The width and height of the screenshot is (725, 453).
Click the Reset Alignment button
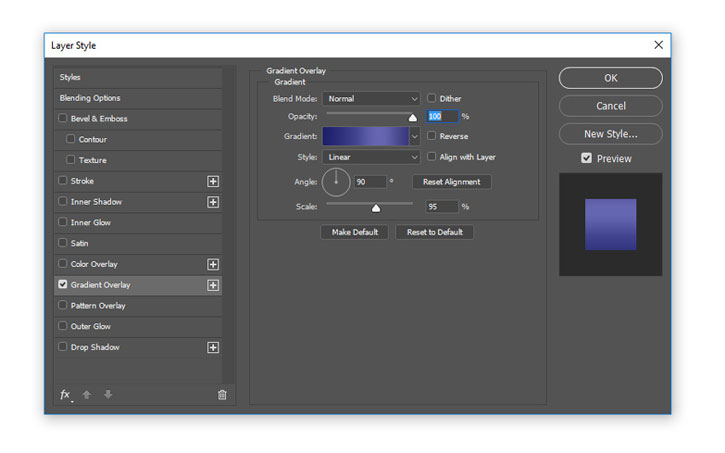pyautogui.click(x=451, y=182)
